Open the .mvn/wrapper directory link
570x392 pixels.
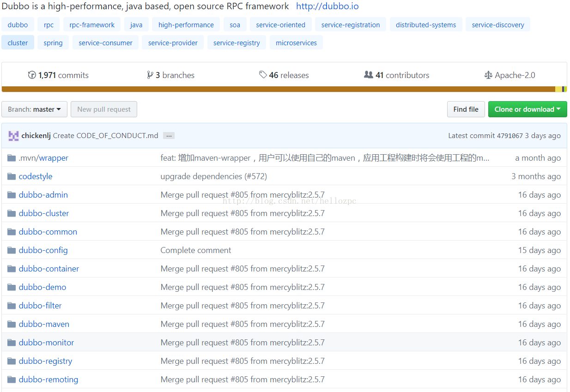pyautogui.click(x=43, y=158)
